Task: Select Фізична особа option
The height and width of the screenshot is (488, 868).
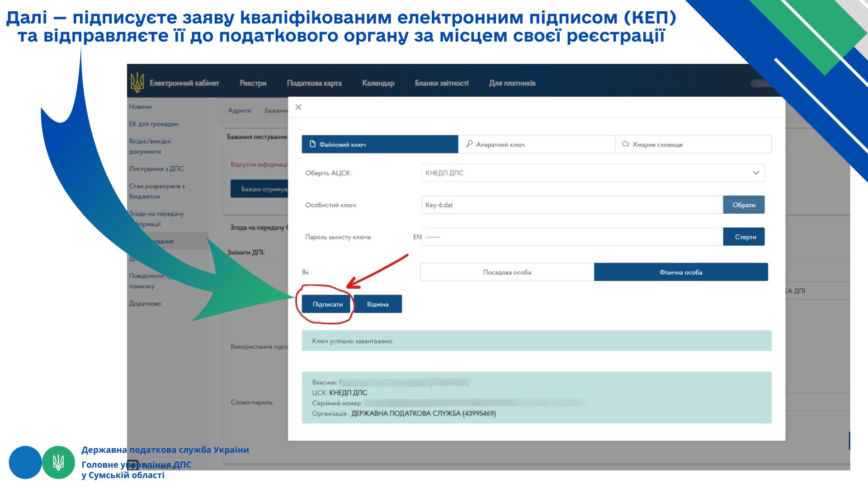Action: (x=680, y=272)
